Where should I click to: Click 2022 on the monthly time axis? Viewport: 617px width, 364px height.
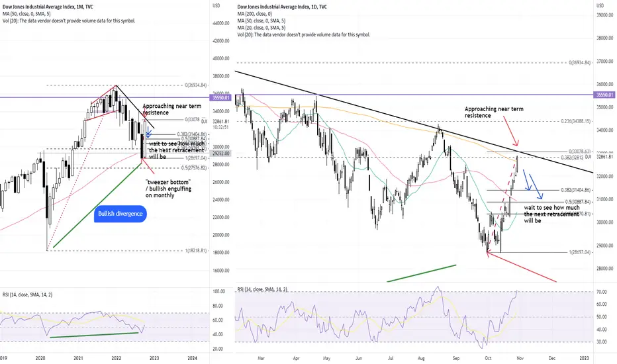[116, 358]
